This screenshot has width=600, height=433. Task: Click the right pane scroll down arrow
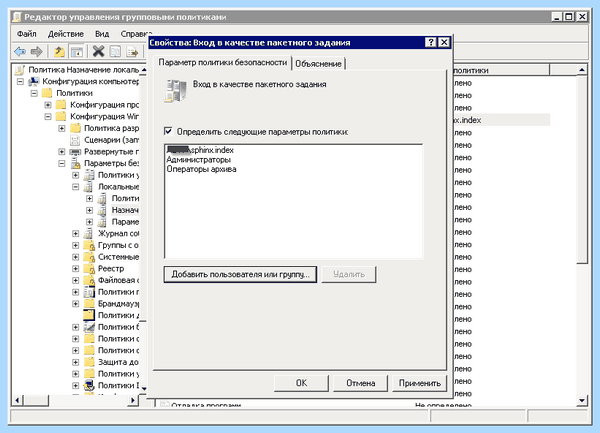[x=582, y=400]
